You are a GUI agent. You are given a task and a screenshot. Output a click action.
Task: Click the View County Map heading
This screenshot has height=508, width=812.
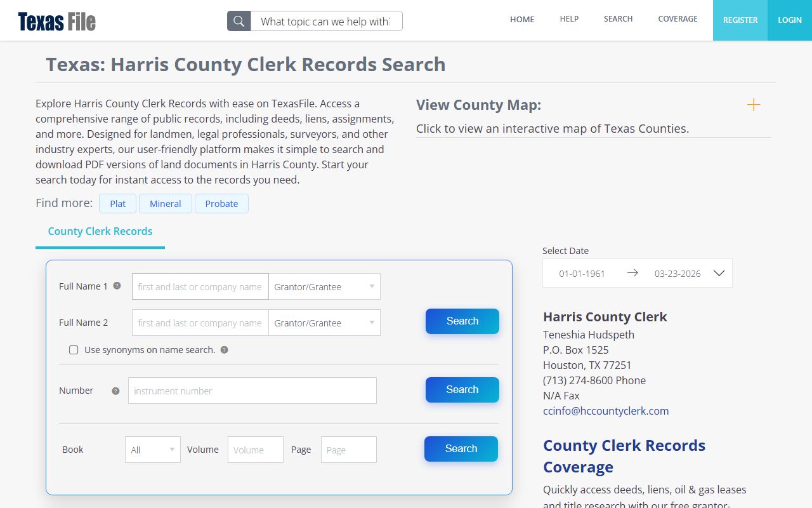click(479, 105)
